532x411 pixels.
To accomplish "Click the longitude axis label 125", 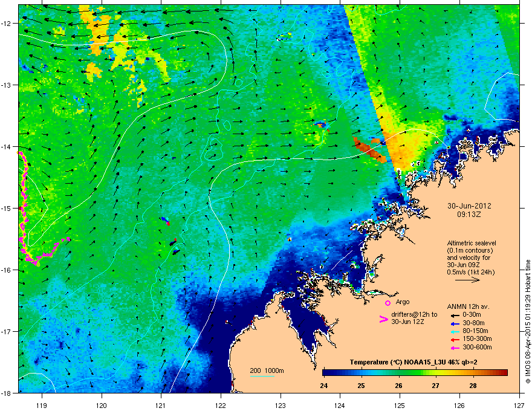I will tap(400, 405).
